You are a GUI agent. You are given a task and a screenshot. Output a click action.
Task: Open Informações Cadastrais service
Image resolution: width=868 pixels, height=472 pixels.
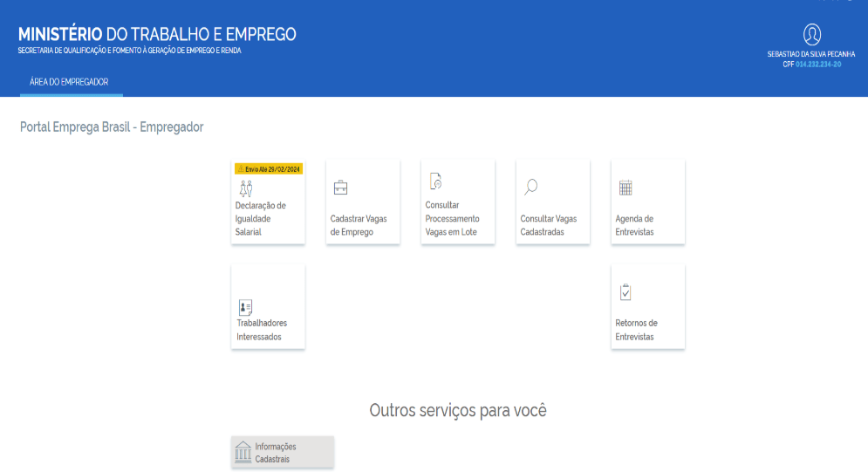point(283,452)
